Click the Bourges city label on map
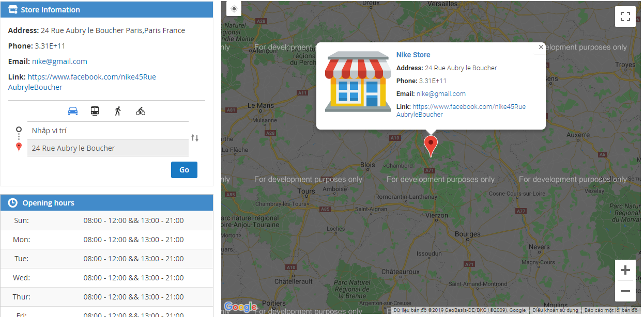Image resolution: width=644 pixels, height=317 pixels. click(468, 234)
